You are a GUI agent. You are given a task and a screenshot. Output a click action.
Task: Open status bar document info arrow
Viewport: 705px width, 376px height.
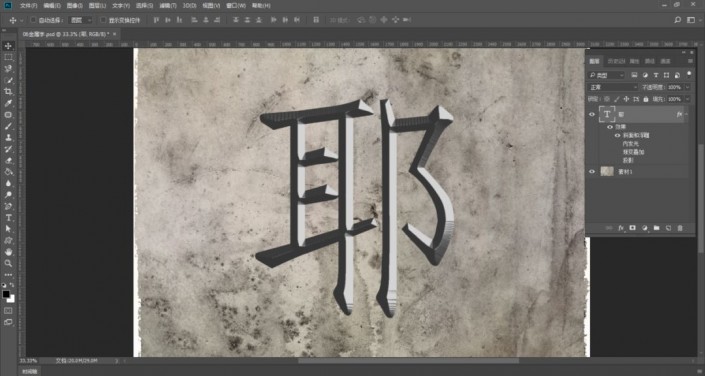pyautogui.click(x=116, y=361)
